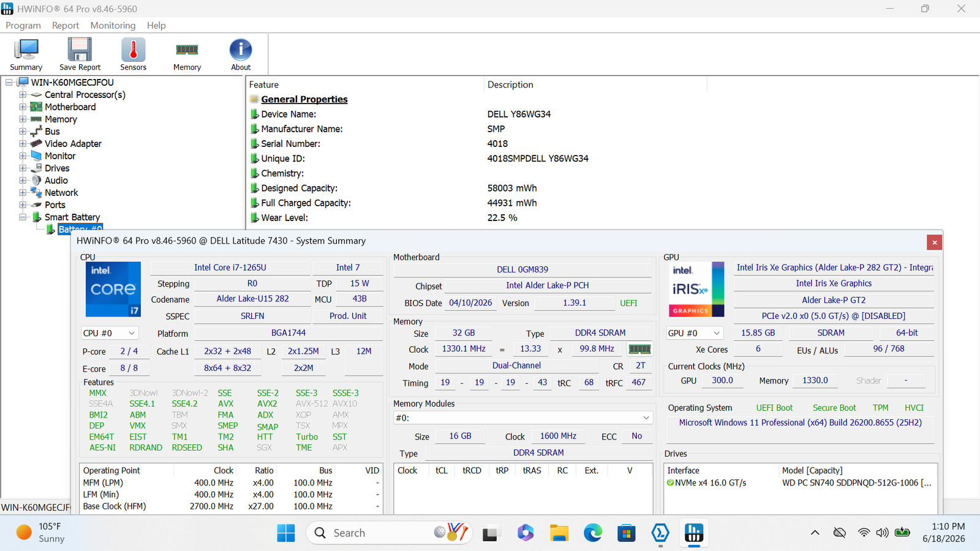This screenshot has height=551, width=980.
Task: Expand the Central Processor(s) node
Action: [23, 95]
